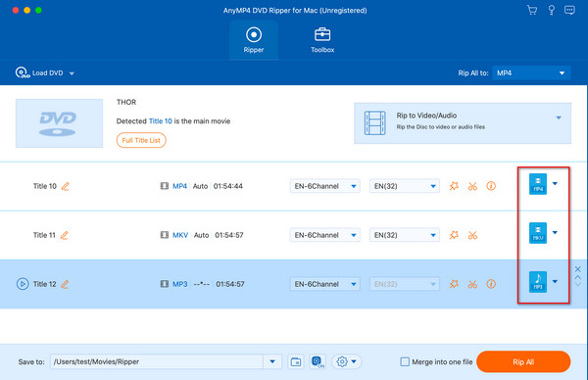Image resolution: width=588 pixels, height=380 pixels.
Task: Click the Save to path field
Action: (157, 361)
